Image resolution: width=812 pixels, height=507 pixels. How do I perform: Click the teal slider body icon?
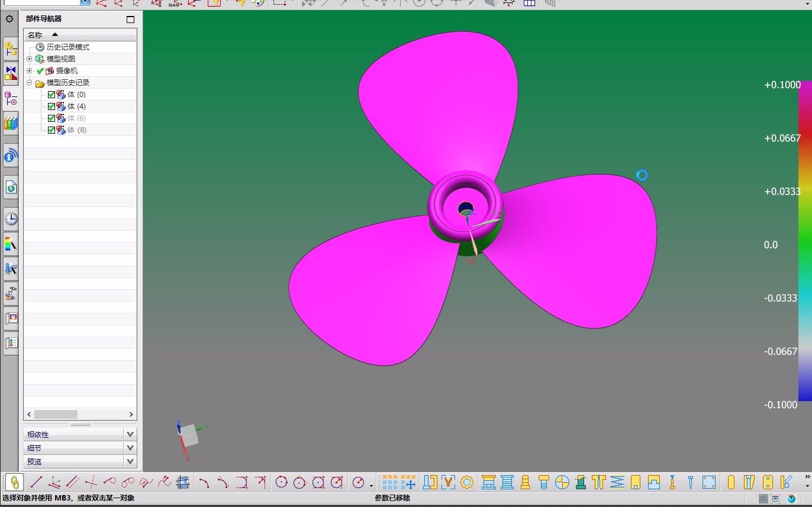[x=581, y=482]
